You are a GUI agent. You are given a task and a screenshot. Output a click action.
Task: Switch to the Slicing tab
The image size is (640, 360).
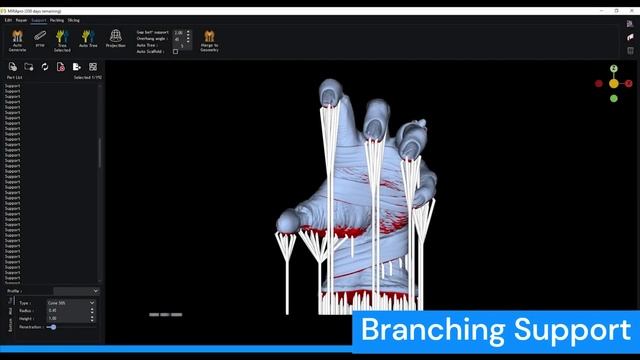click(73, 20)
